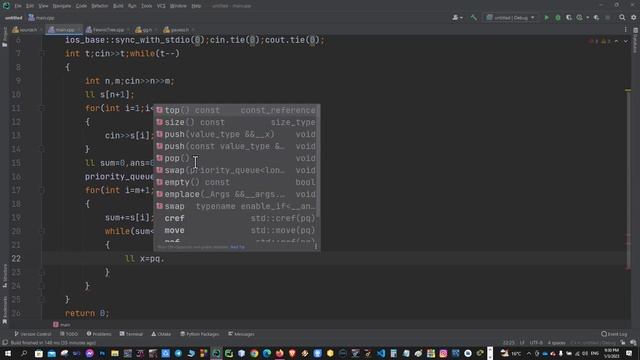This screenshot has width=640, height=360.
Task: Click the 4 spaces indent setting
Action: [556, 343]
